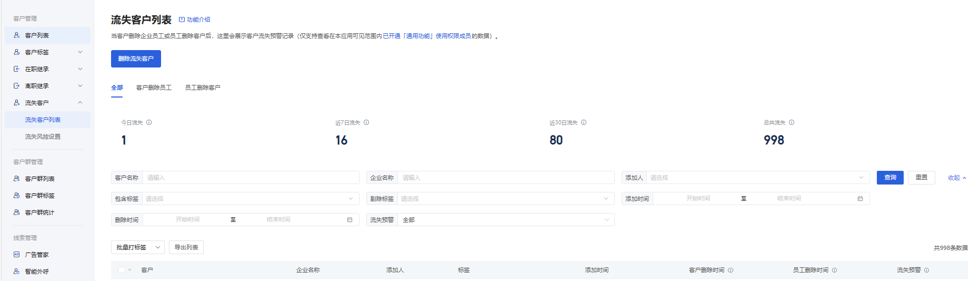Click 添加时间 start date field
The image size is (980, 281).
click(x=698, y=199)
